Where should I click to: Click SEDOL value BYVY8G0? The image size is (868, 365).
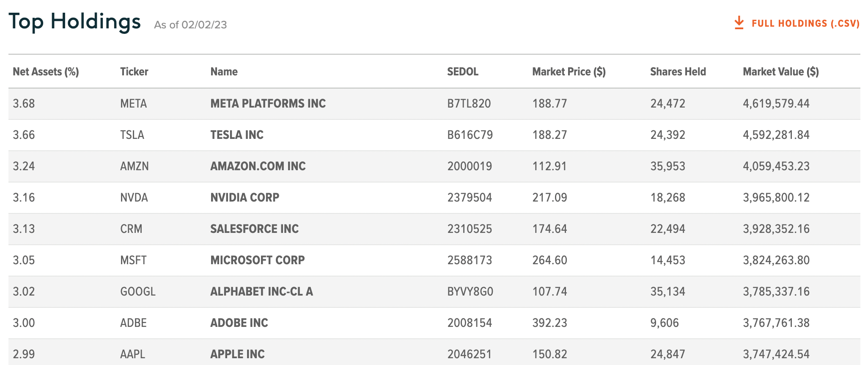[470, 291]
